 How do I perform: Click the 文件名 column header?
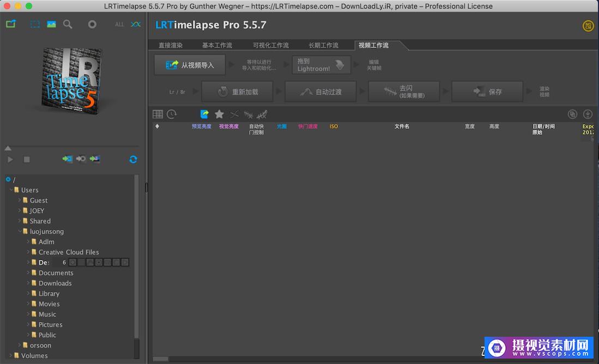pyautogui.click(x=402, y=126)
